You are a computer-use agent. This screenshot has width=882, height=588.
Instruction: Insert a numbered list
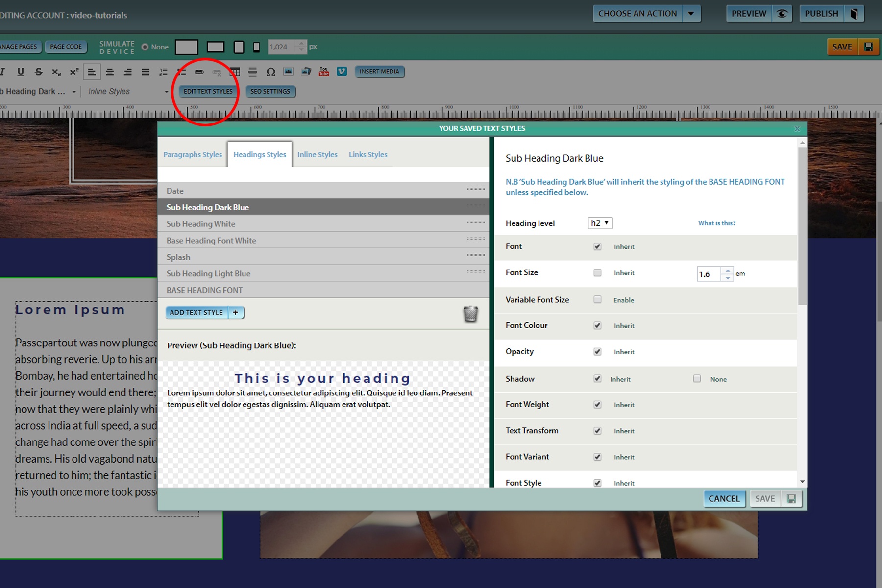tap(163, 72)
